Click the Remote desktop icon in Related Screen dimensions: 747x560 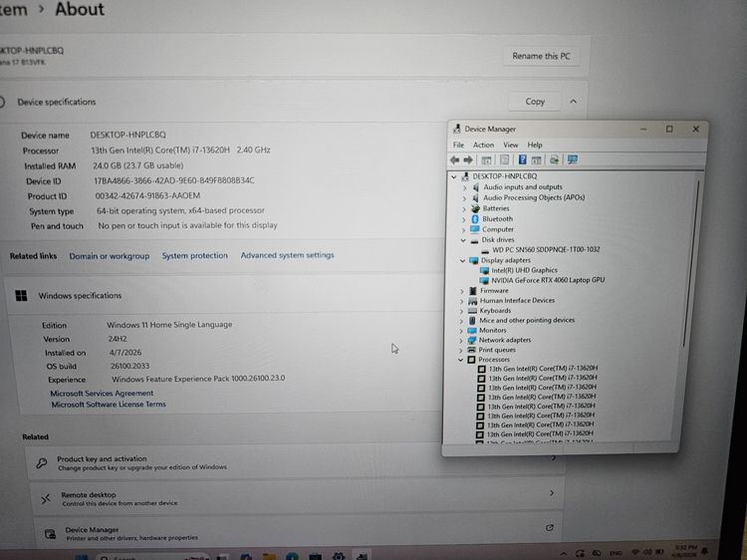[44, 499]
